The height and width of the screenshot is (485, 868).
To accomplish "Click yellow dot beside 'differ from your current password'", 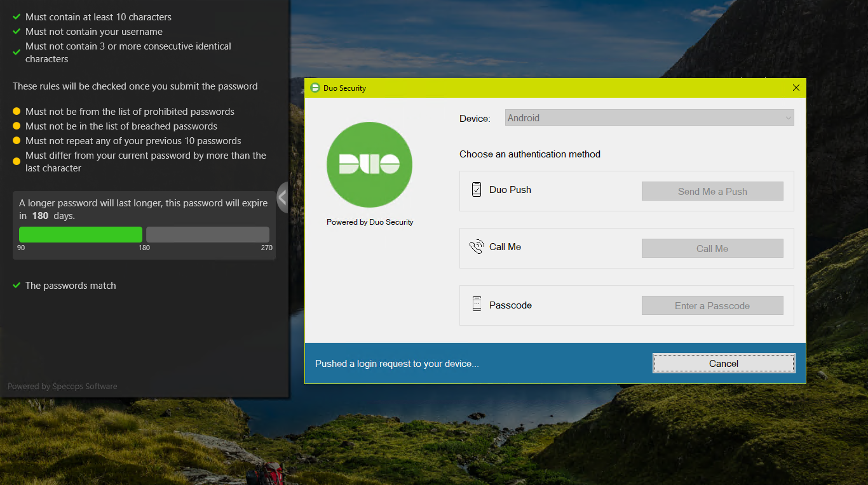I will point(17,161).
